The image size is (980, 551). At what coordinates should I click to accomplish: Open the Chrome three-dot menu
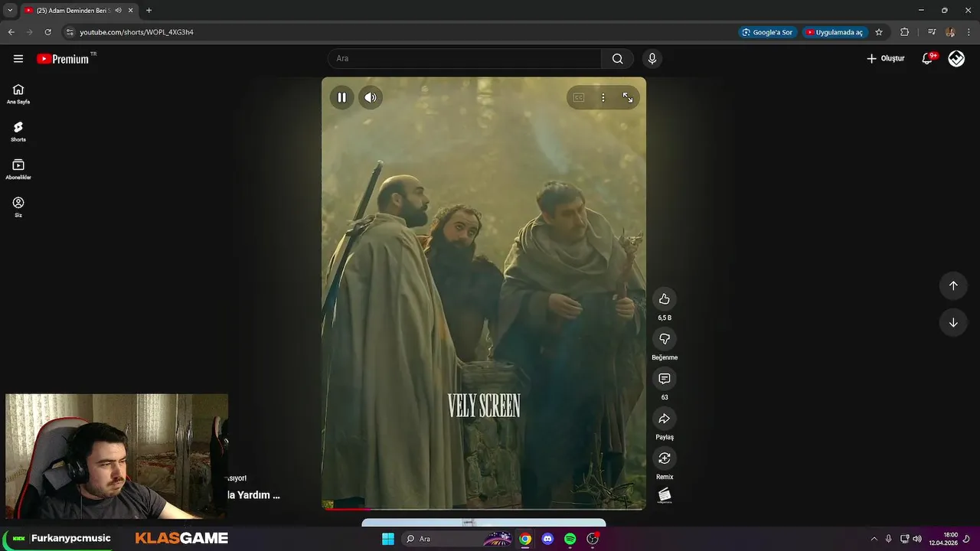969,32
